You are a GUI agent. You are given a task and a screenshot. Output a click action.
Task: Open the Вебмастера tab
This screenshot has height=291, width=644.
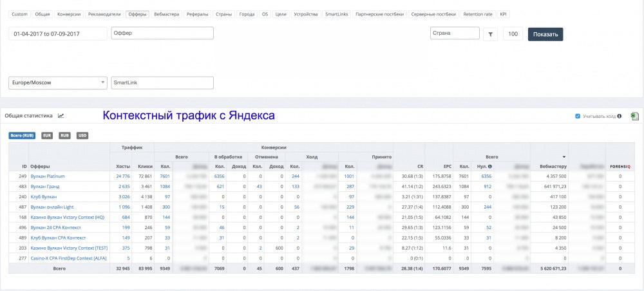[166, 14]
